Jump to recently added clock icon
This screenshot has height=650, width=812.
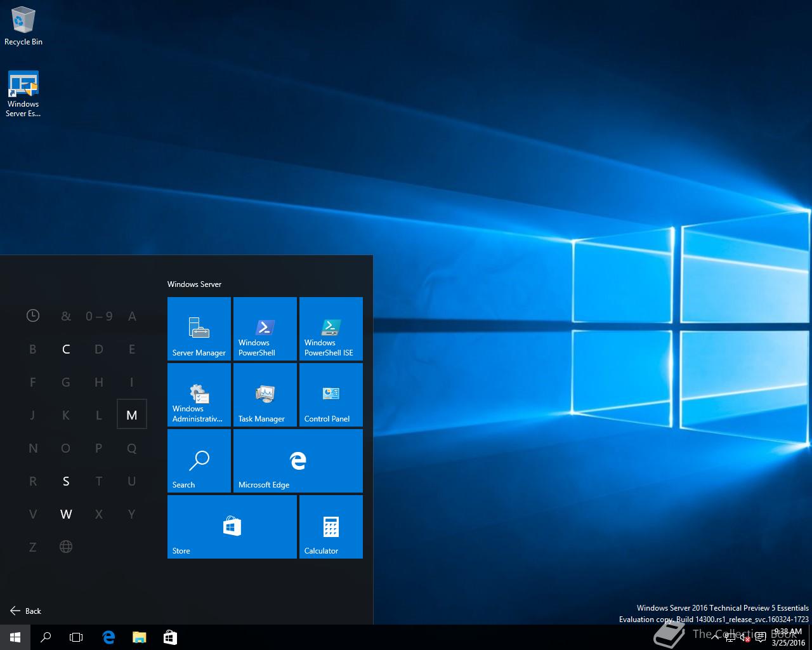(33, 315)
